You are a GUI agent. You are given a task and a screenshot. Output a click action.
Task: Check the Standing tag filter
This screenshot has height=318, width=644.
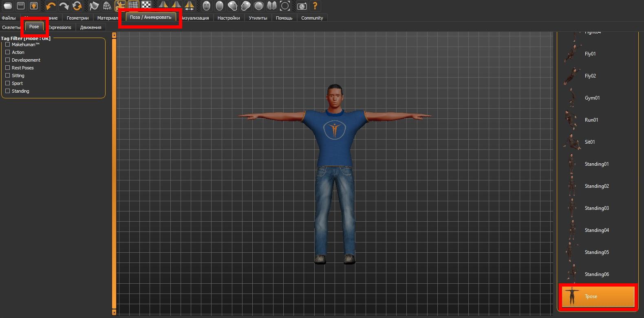point(7,91)
